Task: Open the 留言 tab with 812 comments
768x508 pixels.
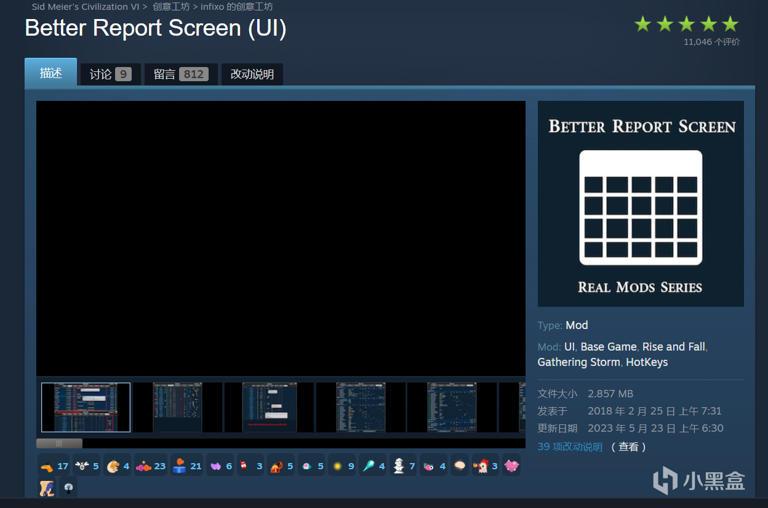Action: (180, 74)
